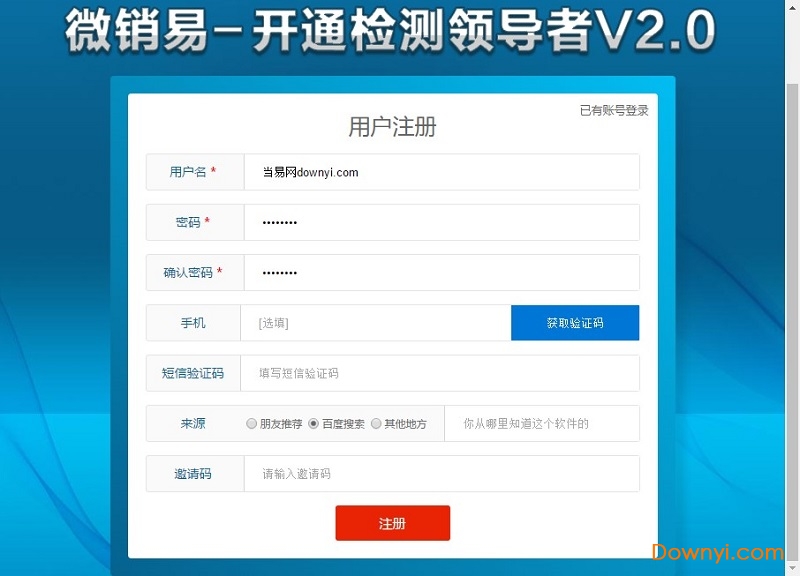Click the 手机 phone number field
The height and width of the screenshot is (576, 800).
coord(376,323)
